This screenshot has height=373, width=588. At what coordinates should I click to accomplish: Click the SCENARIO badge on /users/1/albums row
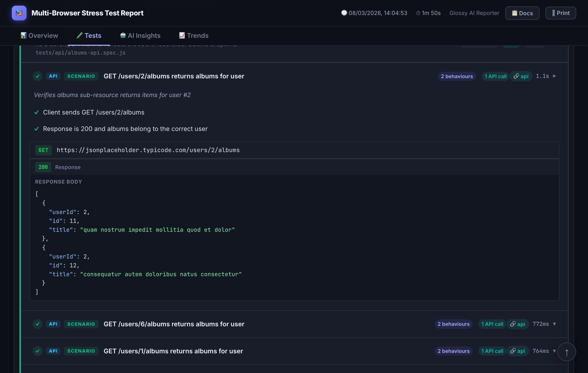tap(81, 351)
